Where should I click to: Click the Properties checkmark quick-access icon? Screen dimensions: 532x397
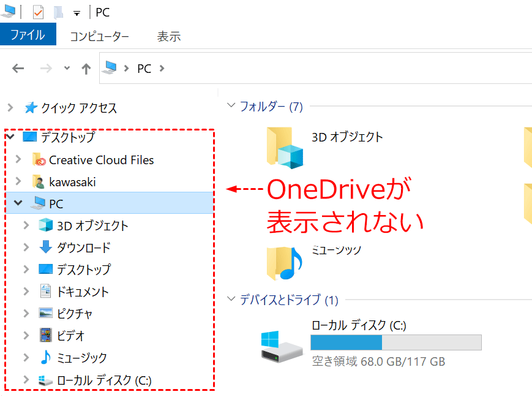38,12
